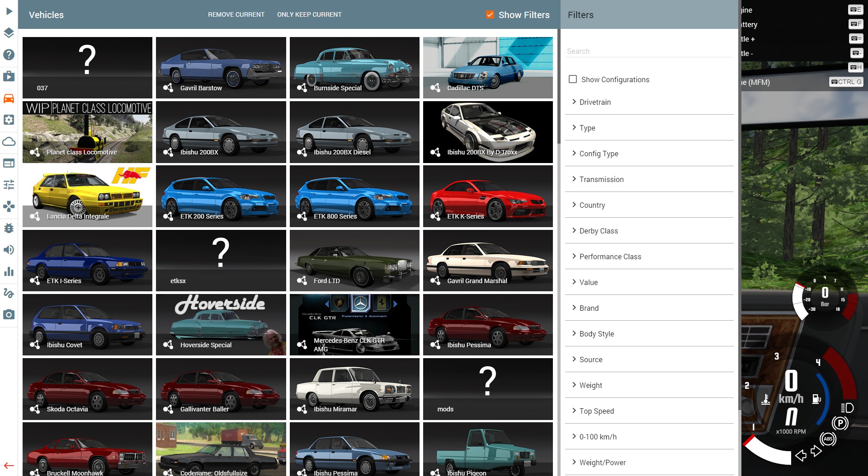The width and height of the screenshot is (868, 476).
Task: Select the Gavril Grand Marshal vehicle
Action: pyautogui.click(x=488, y=261)
